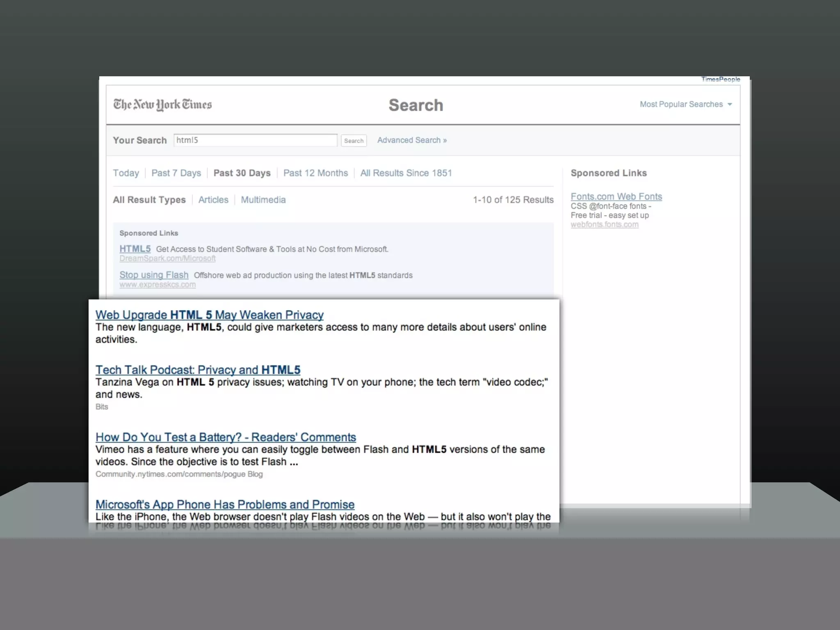
Task: Select Past 7 Days filter
Action: click(176, 173)
